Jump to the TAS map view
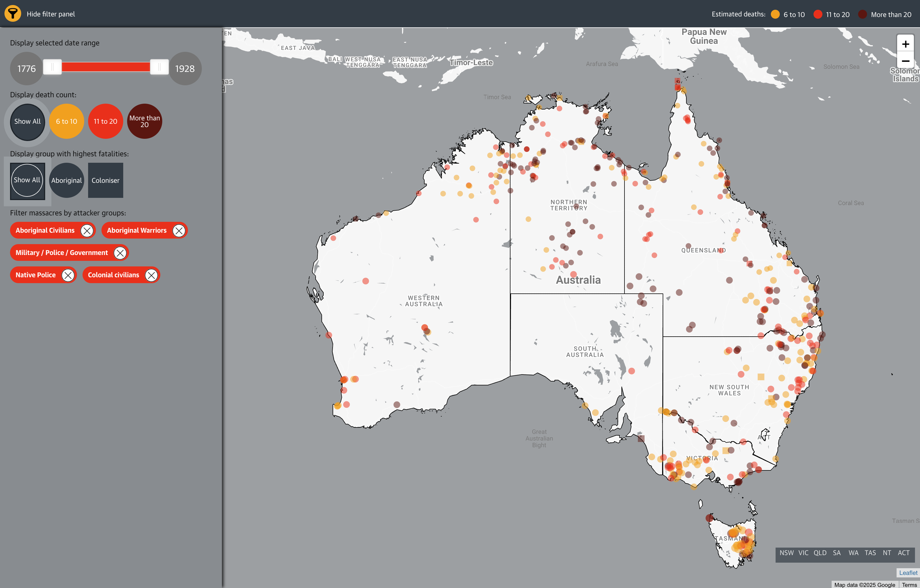 870,553
